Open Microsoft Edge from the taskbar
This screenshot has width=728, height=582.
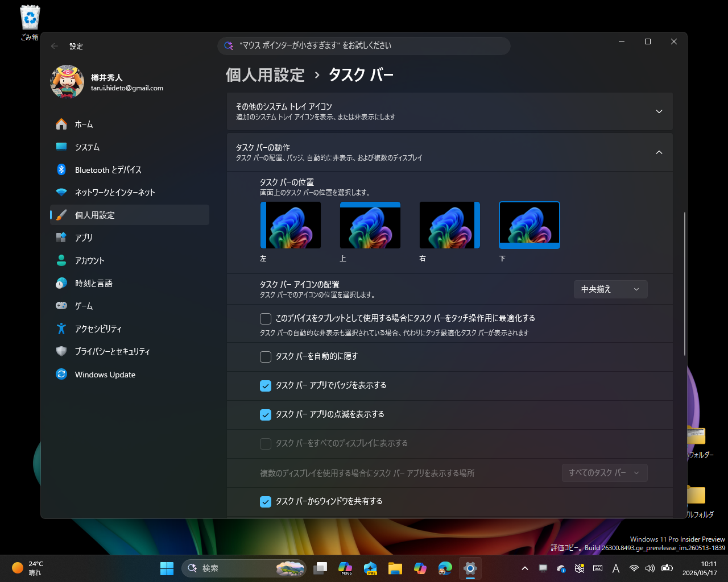(445, 568)
